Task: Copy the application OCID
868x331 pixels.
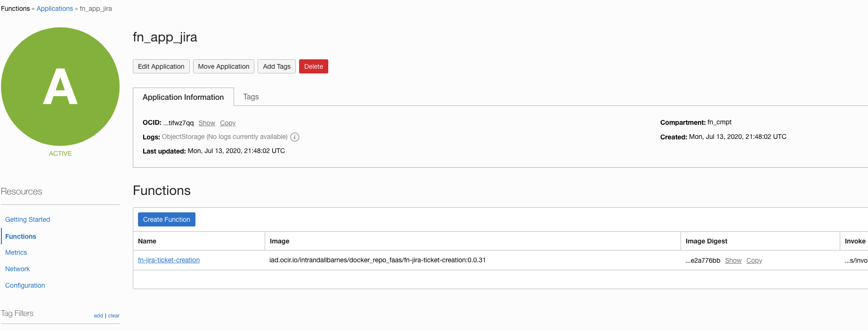Action: pos(227,123)
